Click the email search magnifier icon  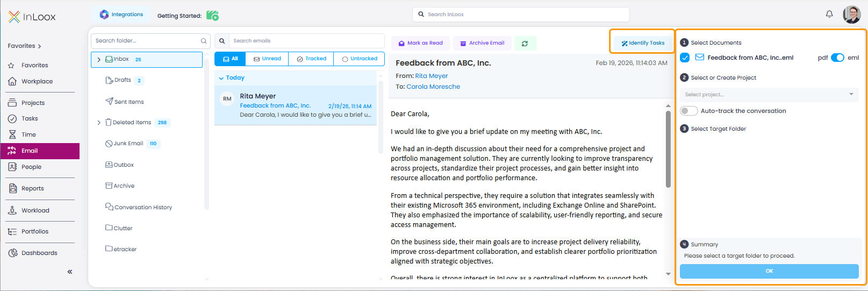pos(222,41)
